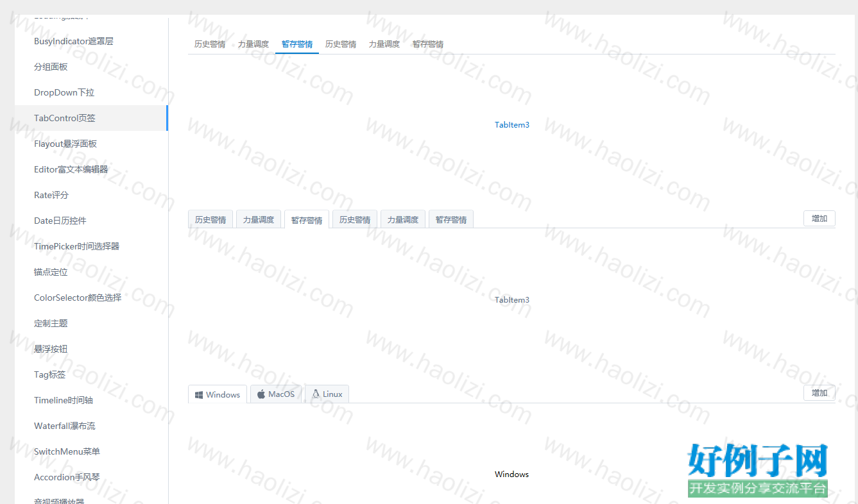Open the first 历史警情 tab in underlined row
The image size is (858, 504).
pos(210,44)
